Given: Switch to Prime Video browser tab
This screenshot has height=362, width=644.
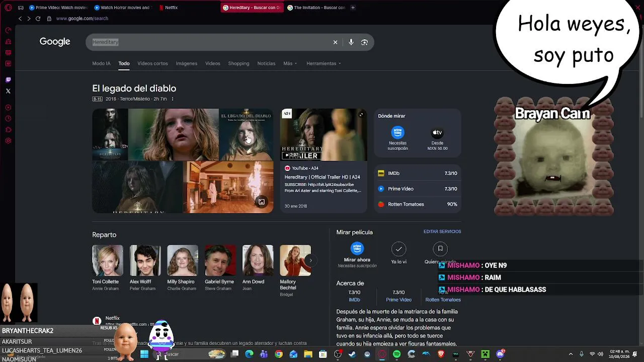Looking at the screenshot, I should coord(58,8).
